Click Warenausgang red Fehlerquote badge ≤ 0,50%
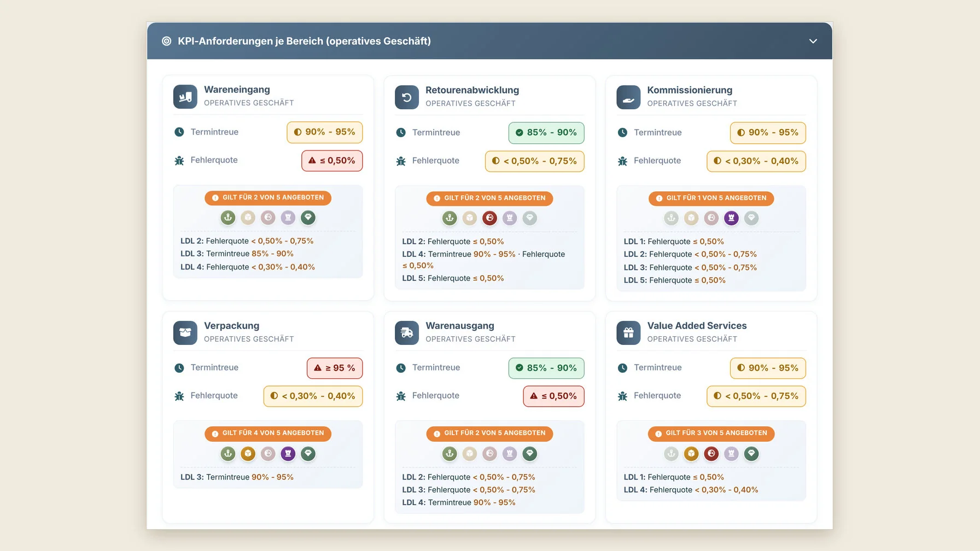The width and height of the screenshot is (980, 551). coord(553,396)
